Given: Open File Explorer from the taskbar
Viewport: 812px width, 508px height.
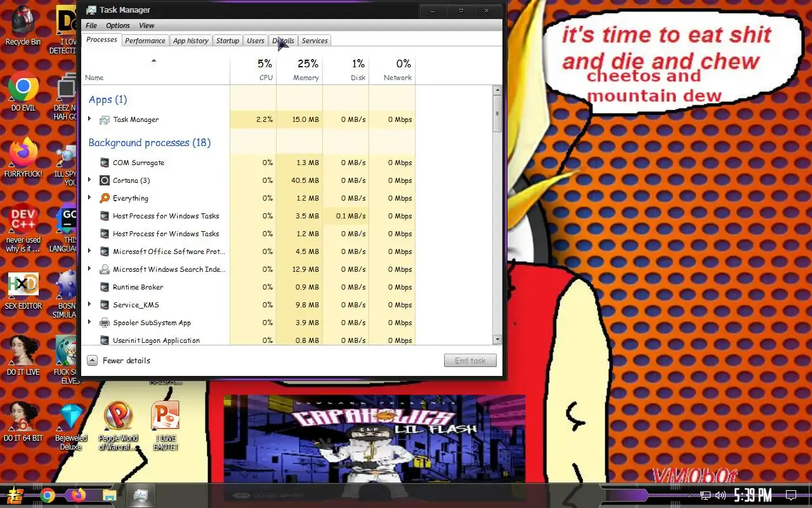Looking at the screenshot, I should point(109,495).
